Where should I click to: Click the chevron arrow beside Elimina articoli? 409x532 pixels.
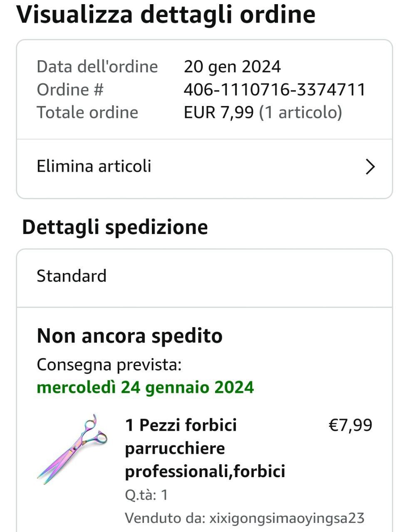click(370, 167)
